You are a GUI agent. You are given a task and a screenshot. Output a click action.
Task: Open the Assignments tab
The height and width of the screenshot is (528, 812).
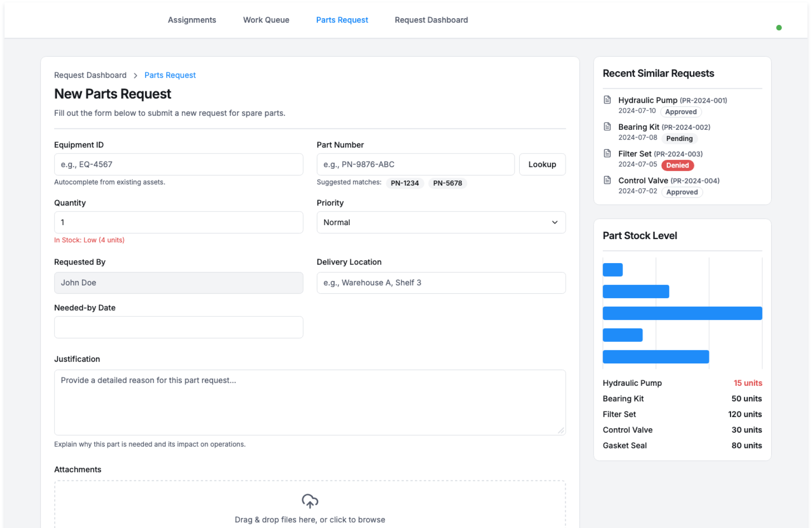point(192,20)
